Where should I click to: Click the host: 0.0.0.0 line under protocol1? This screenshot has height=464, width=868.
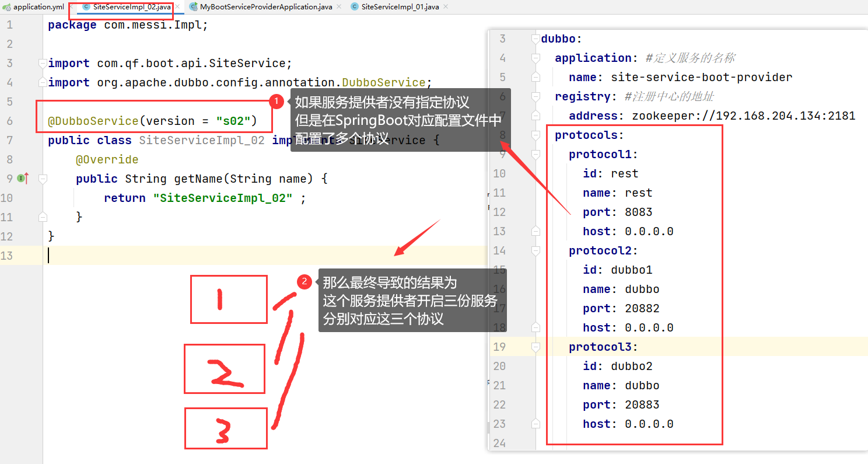(628, 231)
